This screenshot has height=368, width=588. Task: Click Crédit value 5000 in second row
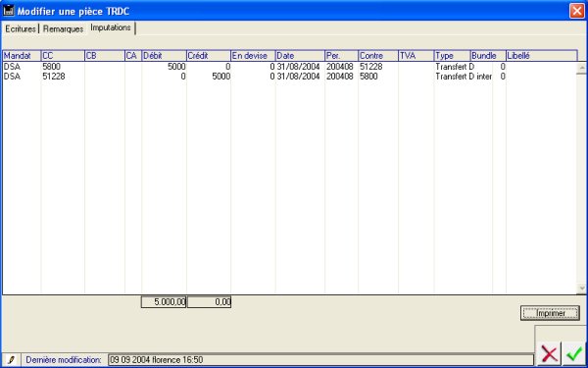click(x=220, y=77)
